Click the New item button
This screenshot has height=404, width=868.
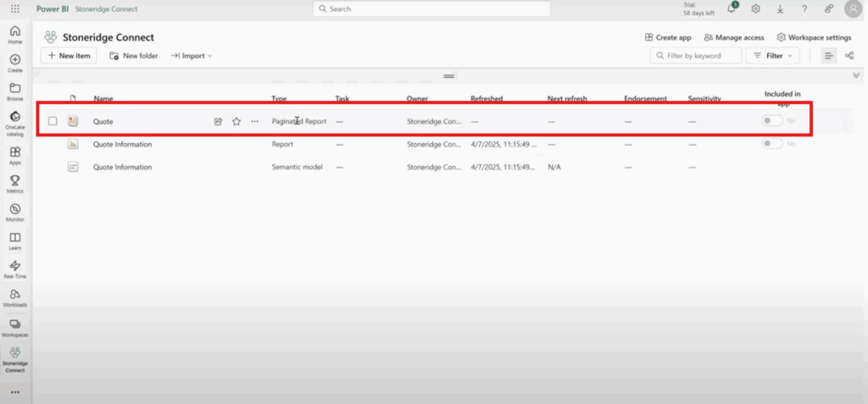pyautogui.click(x=69, y=55)
